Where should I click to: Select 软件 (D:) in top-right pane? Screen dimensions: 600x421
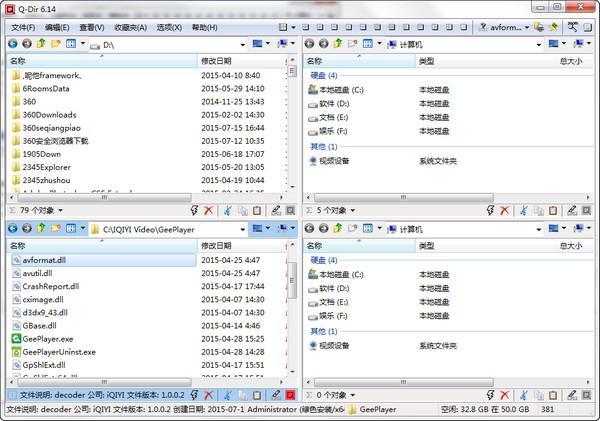[x=334, y=104]
